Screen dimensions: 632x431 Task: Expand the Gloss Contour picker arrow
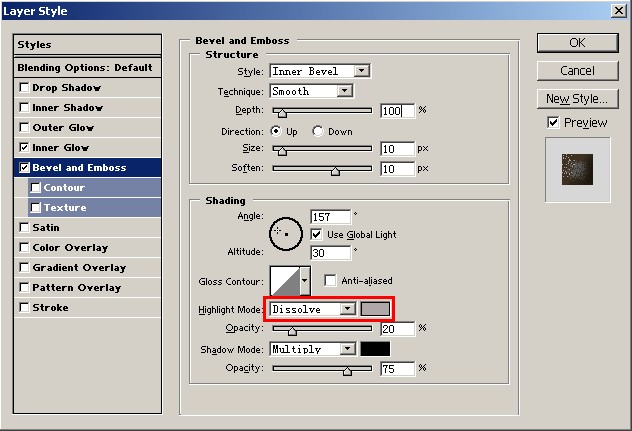pos(305,281)
